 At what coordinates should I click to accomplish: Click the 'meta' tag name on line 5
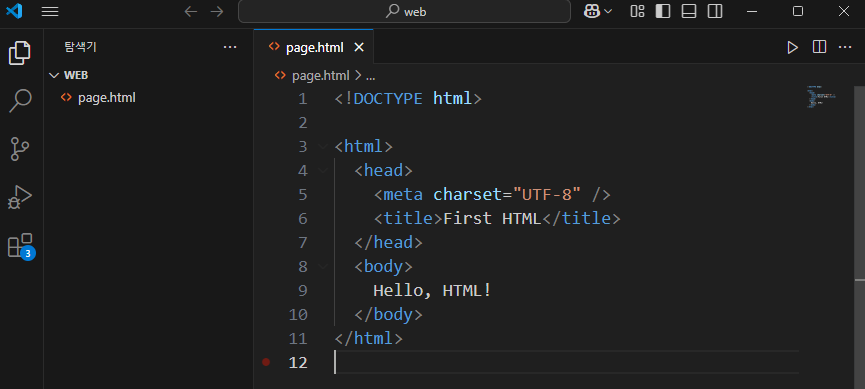click(x=403, y=195)
